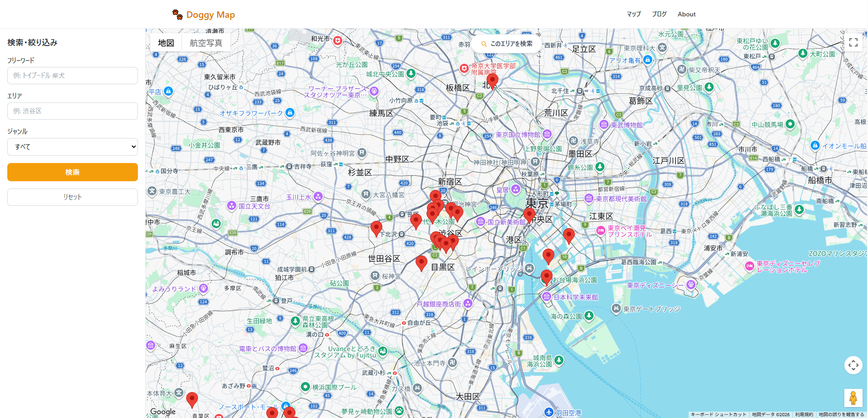Viewport: 868px width, 418px height.
Task: Click the 城北中央公園 park icon
Action: pyautogui.click(x=411, y=73)
